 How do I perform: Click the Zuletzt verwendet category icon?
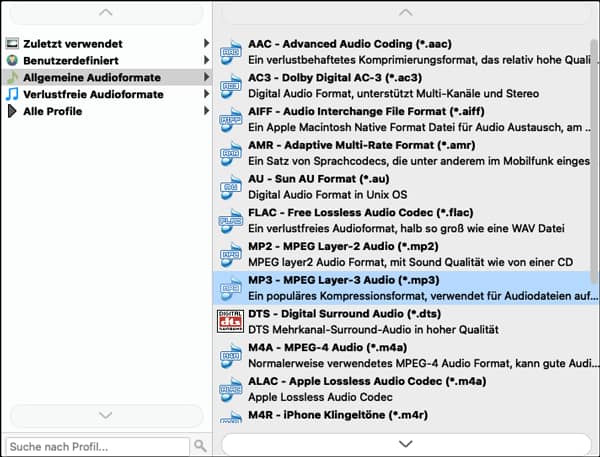point(12,44)
